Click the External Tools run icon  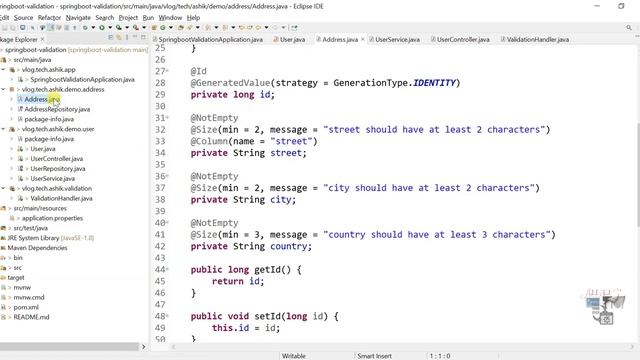[x=136, y=27]
